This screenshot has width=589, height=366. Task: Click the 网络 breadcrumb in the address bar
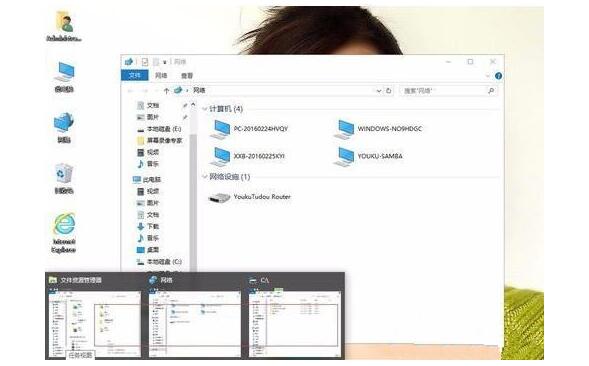pyautogui.click(x=199, y=90)
